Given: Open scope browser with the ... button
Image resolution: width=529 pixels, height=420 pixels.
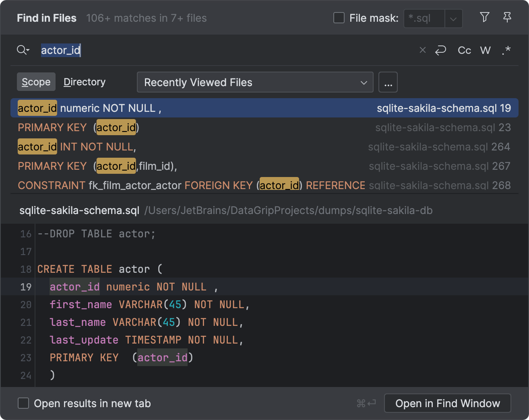Looking at the screenshot, I should click(388, 82).
